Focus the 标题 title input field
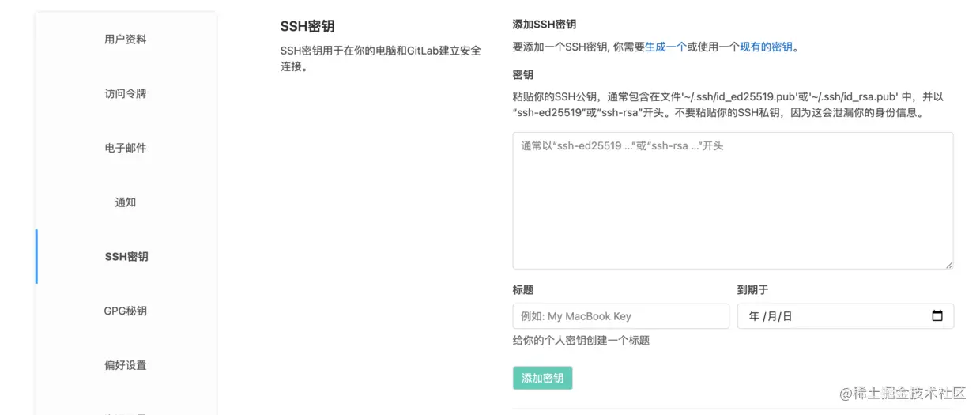980x415 pixels. [620, 316]
